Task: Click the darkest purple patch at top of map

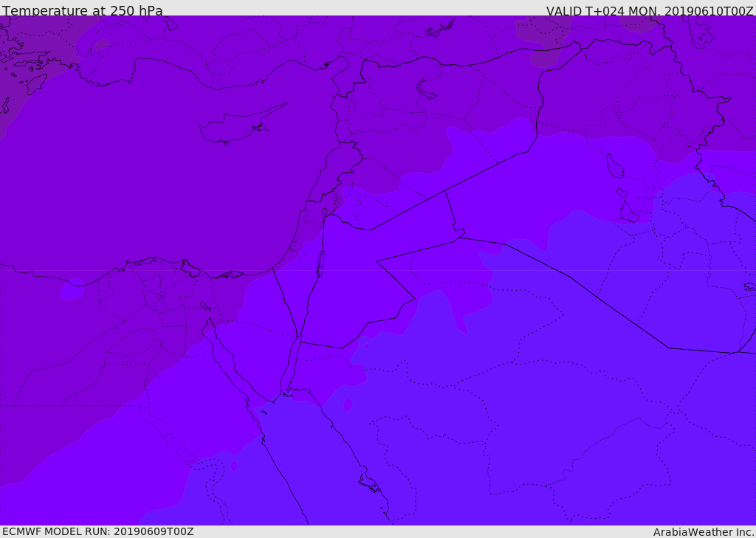Action: (543, 30)
